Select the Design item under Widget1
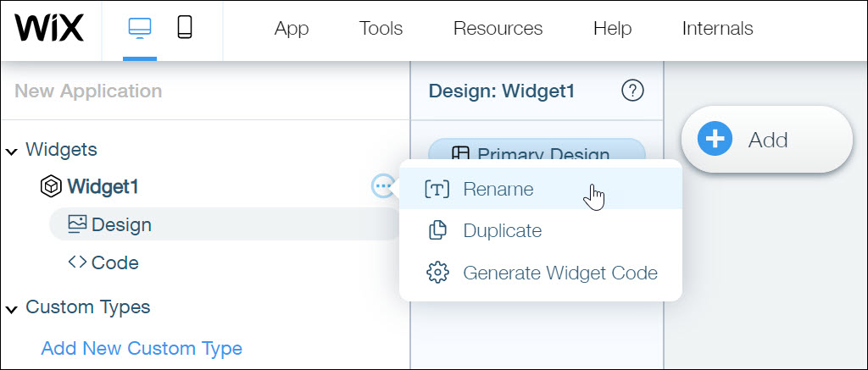This screenshot has width=868, height=370. point(121,224)
